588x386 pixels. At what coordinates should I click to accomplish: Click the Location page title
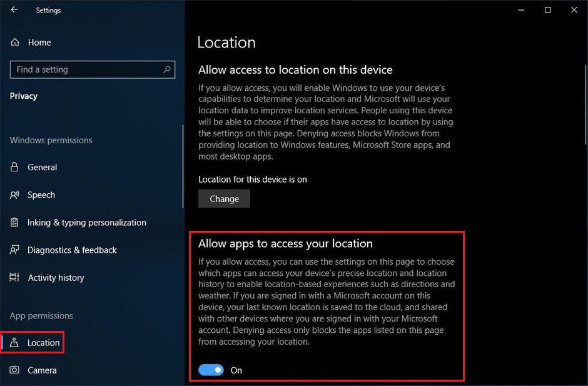(x=226, y=43)
